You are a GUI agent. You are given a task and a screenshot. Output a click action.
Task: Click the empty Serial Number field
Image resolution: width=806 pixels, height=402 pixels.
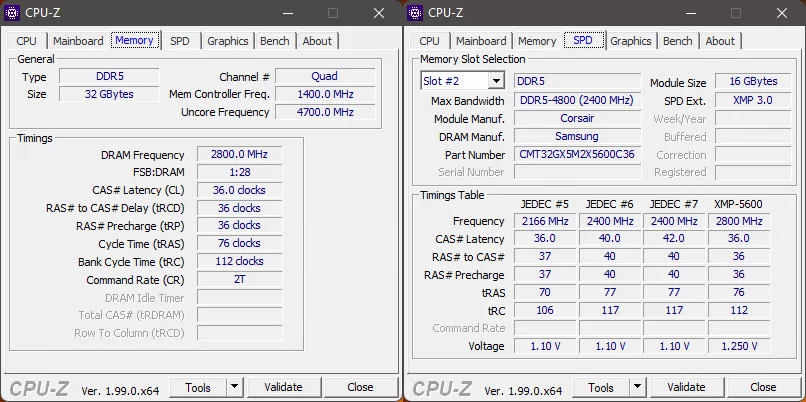point(577,172)
